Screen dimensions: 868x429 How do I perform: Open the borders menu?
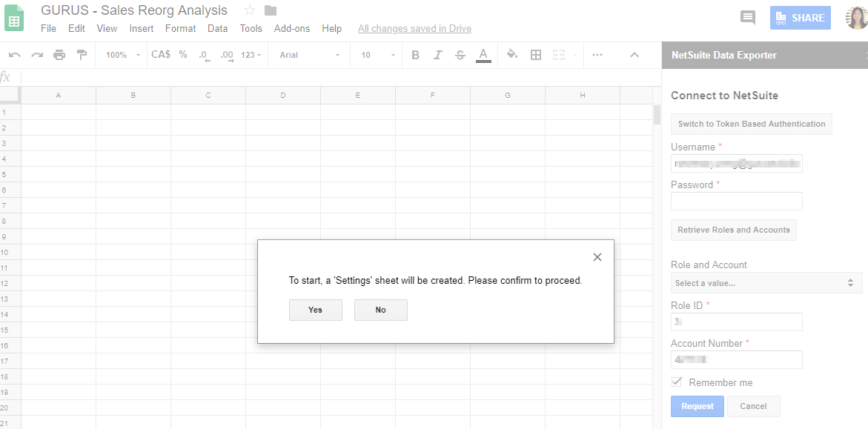(x=535, y=54)
